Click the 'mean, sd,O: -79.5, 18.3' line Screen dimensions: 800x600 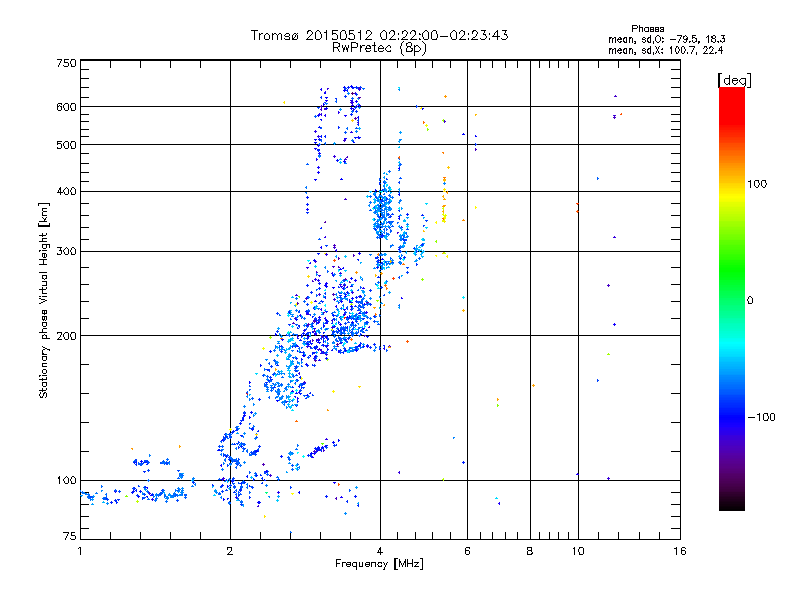666,39
